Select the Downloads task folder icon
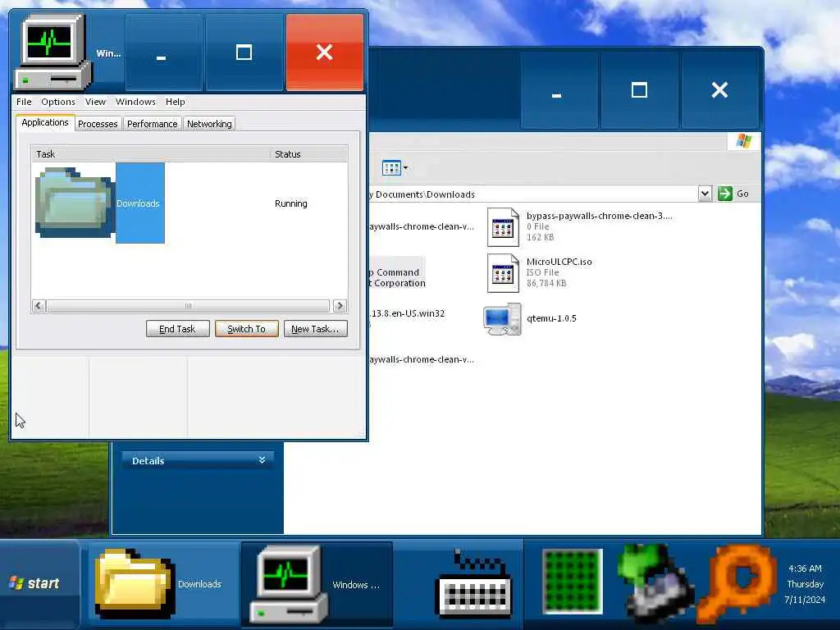840x630 pixels. [x=75, y=203]
